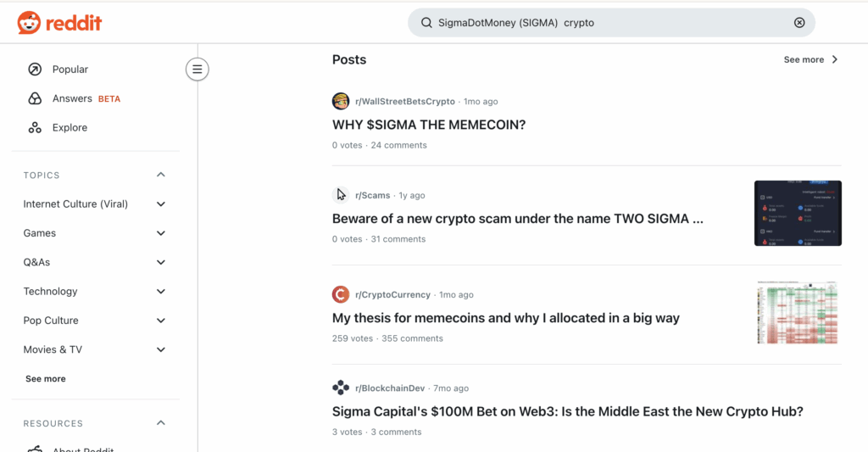Expand the Technology topic
Viewport: 868px width, 452px height.
point(161,292)
